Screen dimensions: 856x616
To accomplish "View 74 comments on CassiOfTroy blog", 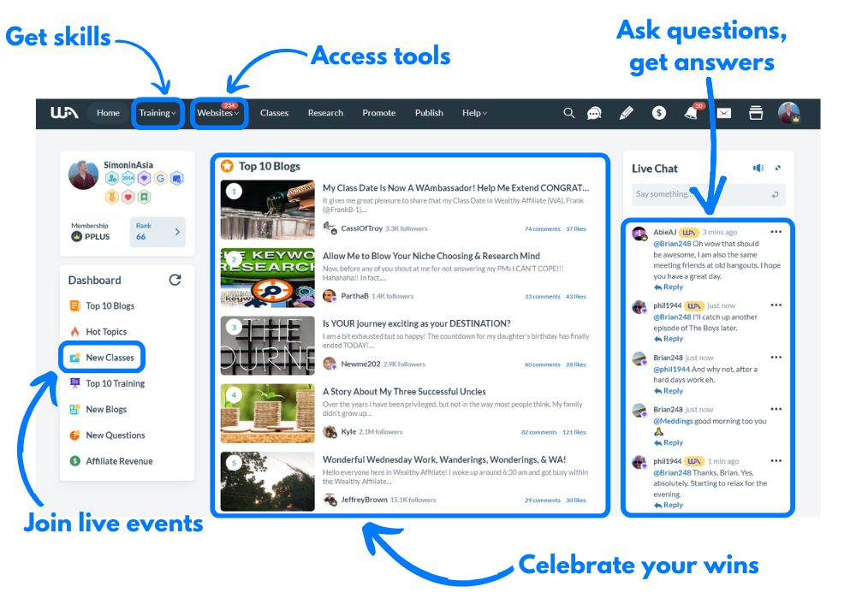I will [x=542, y=229].
